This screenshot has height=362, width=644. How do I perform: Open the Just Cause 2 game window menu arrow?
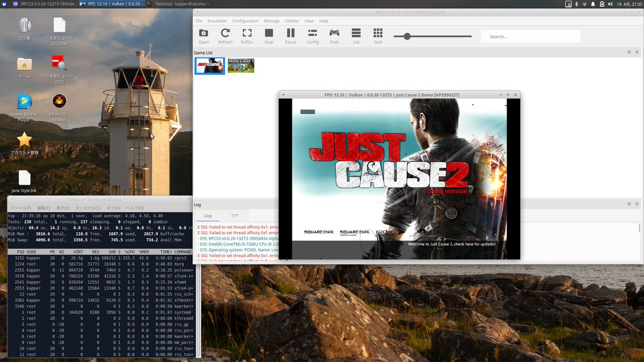pyautogui.click(x=283, y=95)
